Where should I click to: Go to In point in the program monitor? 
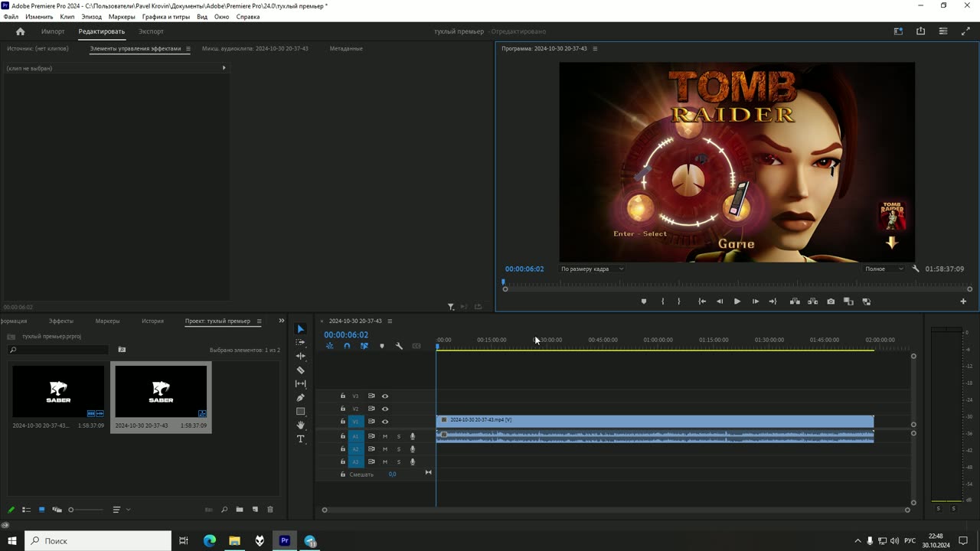click(x=702, y=302)
